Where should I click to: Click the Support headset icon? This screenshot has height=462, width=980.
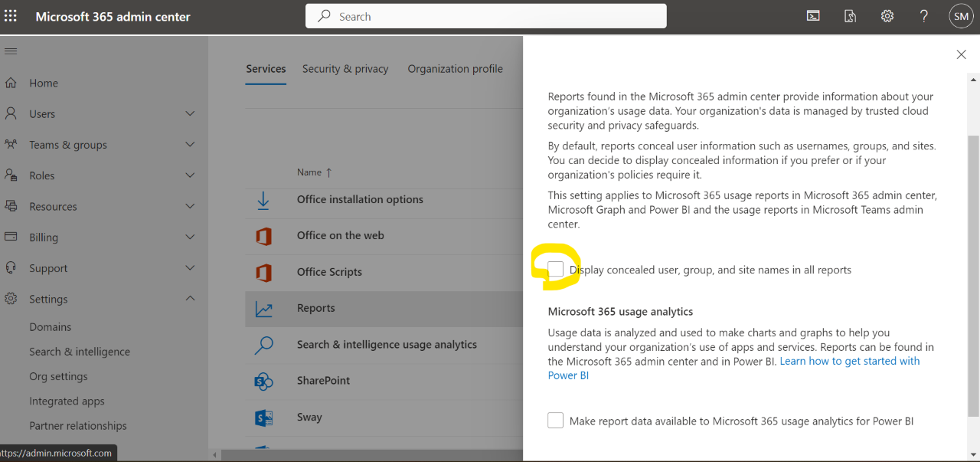pos(11,268)
